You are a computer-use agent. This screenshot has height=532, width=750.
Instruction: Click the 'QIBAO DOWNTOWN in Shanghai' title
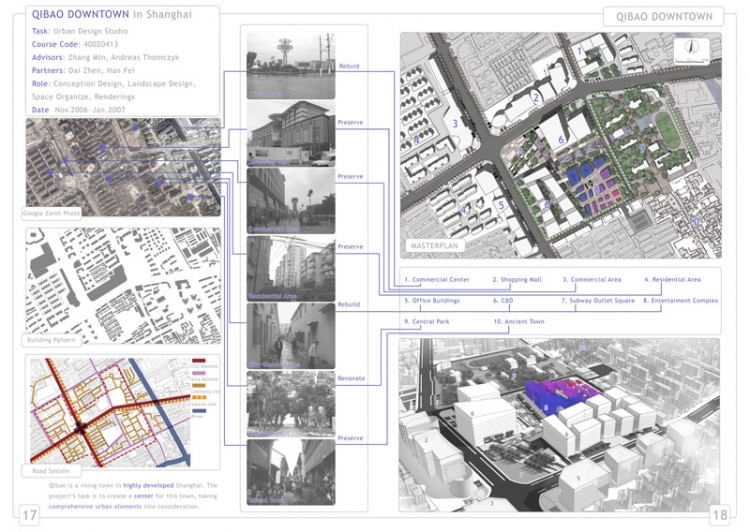[111, 14]
